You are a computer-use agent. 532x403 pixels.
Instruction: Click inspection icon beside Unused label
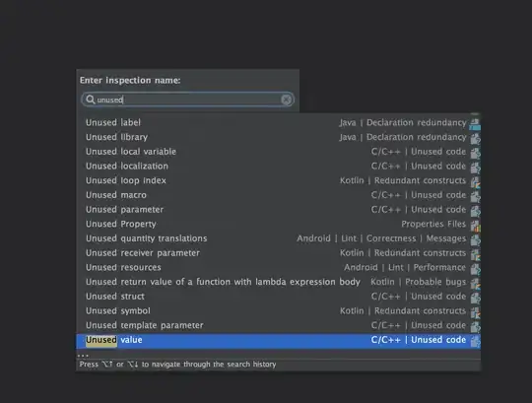pyautogui.click(x=475, y=123)
